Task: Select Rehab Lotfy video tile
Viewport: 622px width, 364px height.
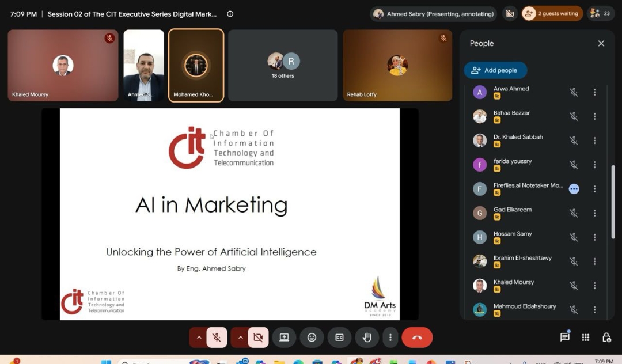Action: (x=397, y=66)
